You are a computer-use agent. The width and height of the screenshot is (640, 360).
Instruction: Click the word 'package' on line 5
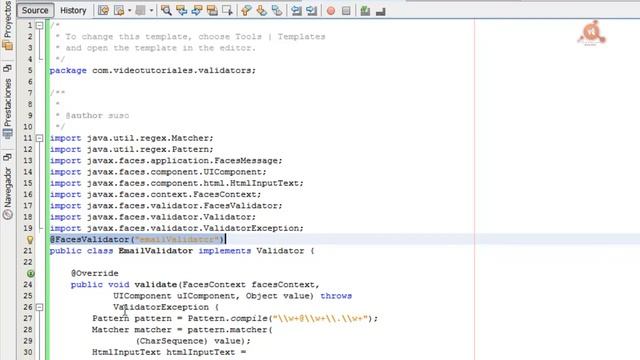pos(68,70)
